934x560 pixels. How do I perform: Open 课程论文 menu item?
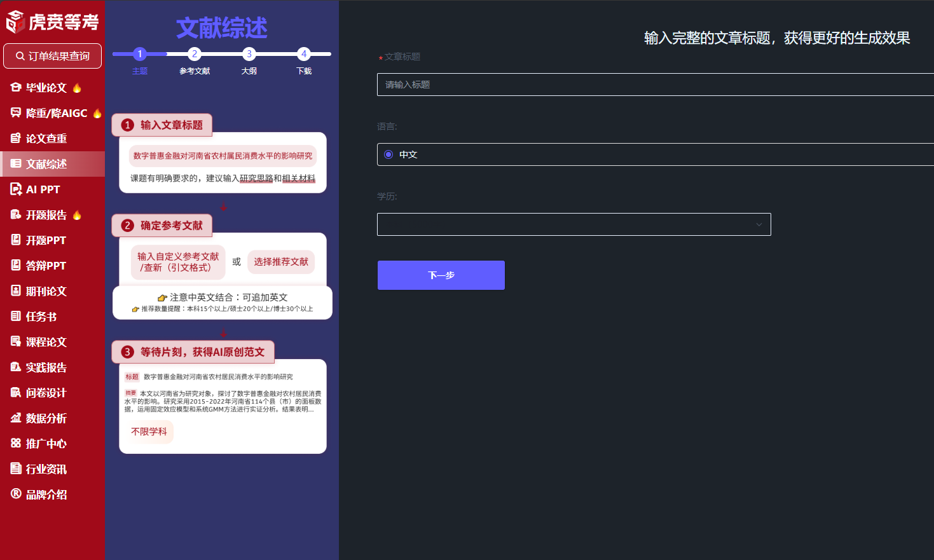[x=53, y=342]
